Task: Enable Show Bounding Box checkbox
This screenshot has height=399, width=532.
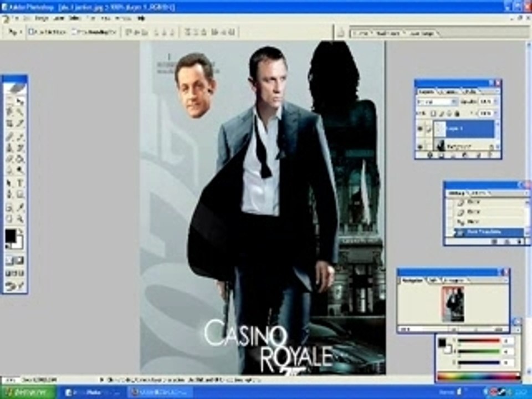Action: coord(74,32)
